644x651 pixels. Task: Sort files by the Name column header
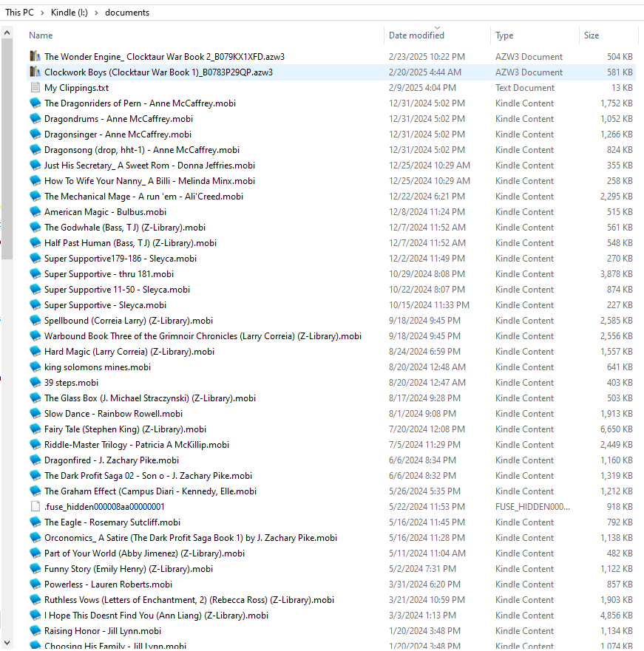[x=41, y=35]
